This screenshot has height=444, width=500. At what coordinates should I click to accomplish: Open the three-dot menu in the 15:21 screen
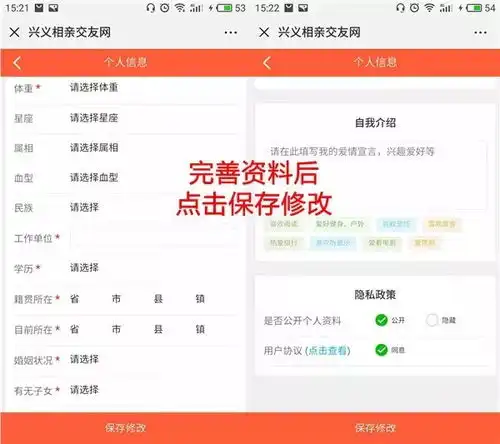[x=231, y=33]
